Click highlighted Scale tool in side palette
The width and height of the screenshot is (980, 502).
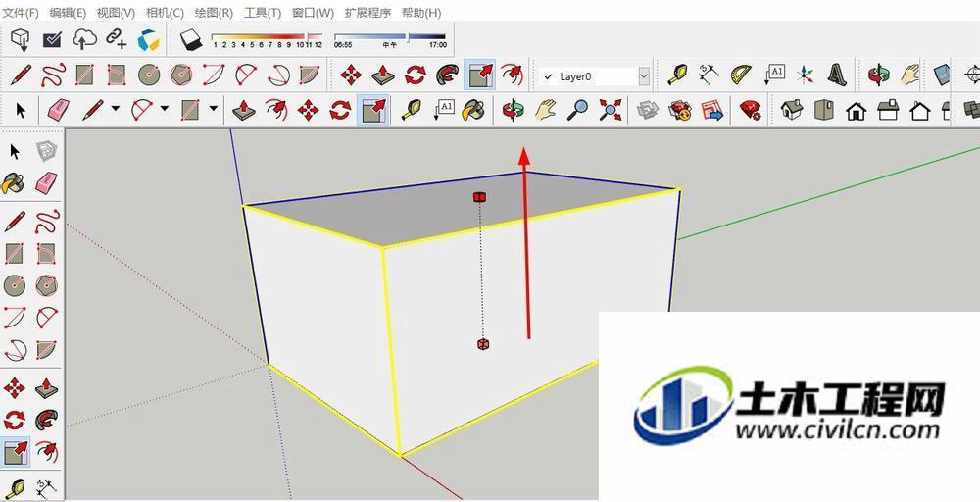pyautogui.click(x=15, y=451)
